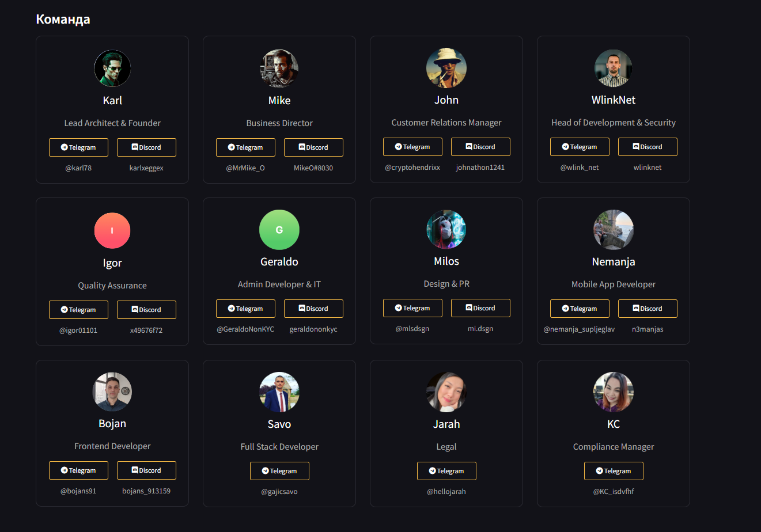Select Igor's red letter avatar

(x=112, y=230)
